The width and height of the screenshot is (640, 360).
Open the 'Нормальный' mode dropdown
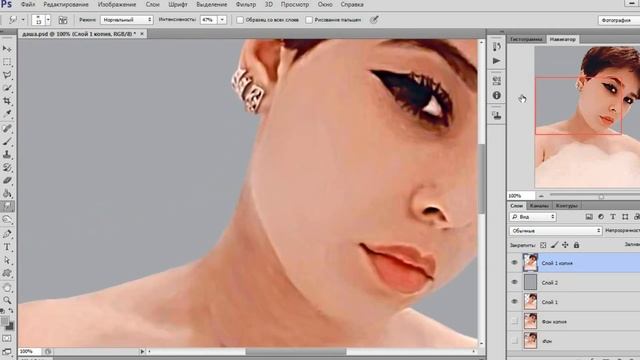(127, 20)
